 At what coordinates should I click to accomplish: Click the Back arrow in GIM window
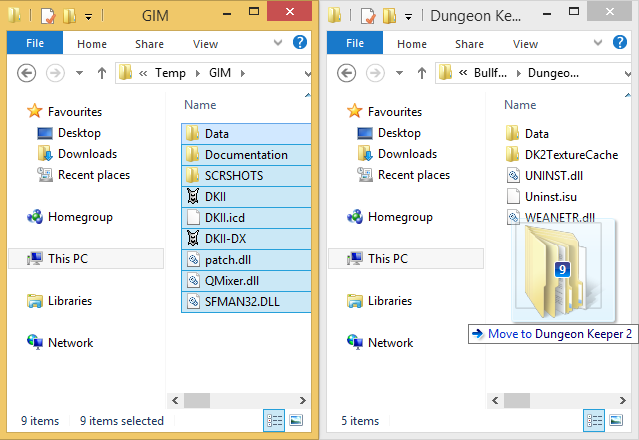click(x=27, y=73)
